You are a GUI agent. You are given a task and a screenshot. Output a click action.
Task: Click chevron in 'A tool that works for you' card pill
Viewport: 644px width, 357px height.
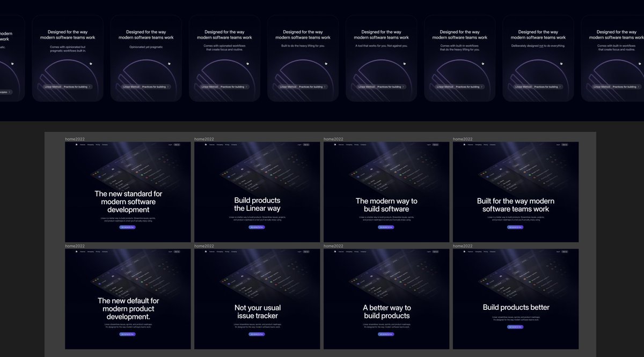click(x=403, y=86)
